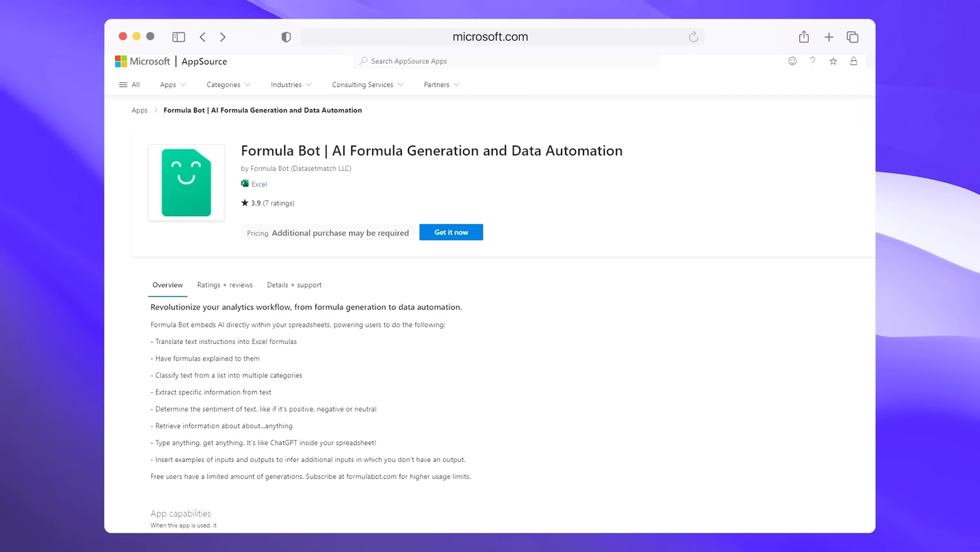Click the Excel product icon
The width and height of the screenshot is (980, 552).
[246, 184]
